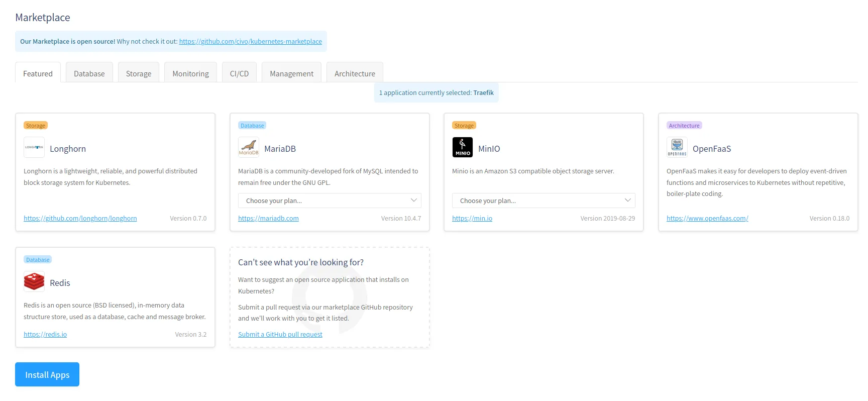Click the Install Apps button
Image resolution: width=868 pixels, height=401 pixels.
tap(47, 374)
